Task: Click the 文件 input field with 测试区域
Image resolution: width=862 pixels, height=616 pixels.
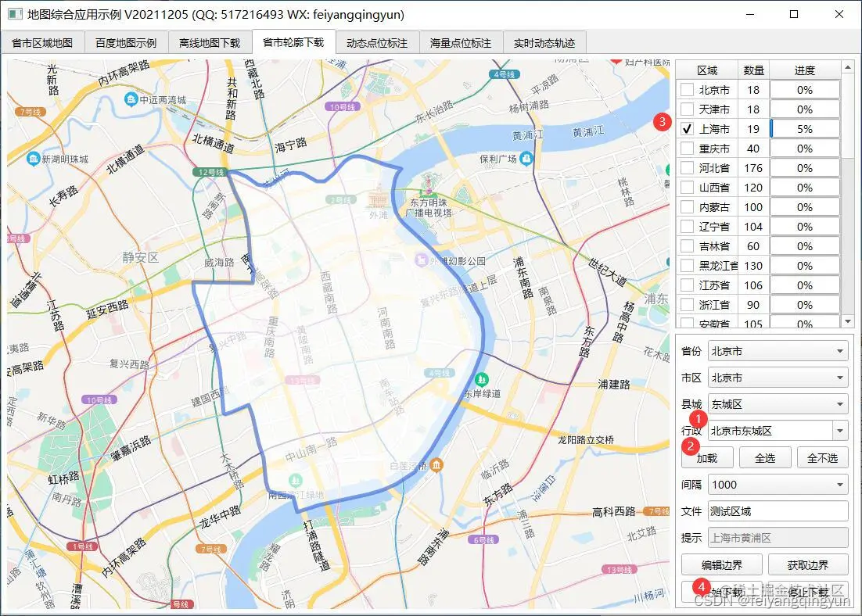Action: (x=778, y=511)
